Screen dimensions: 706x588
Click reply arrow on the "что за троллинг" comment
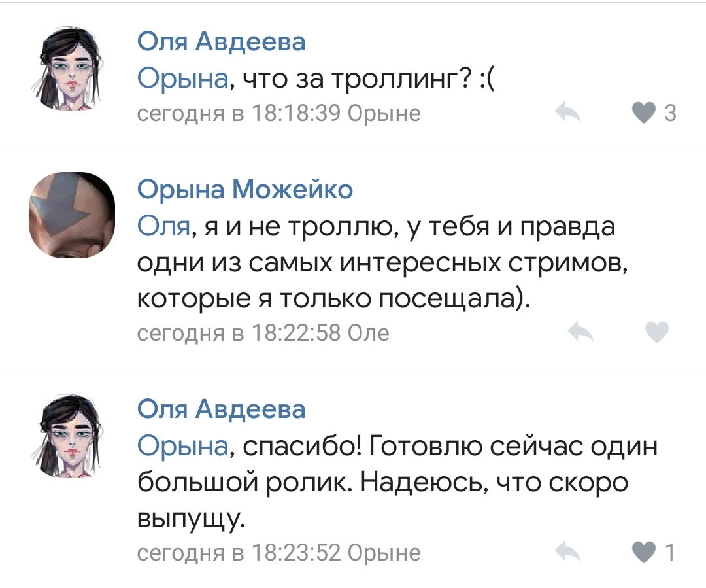click(x=567, y=114)
